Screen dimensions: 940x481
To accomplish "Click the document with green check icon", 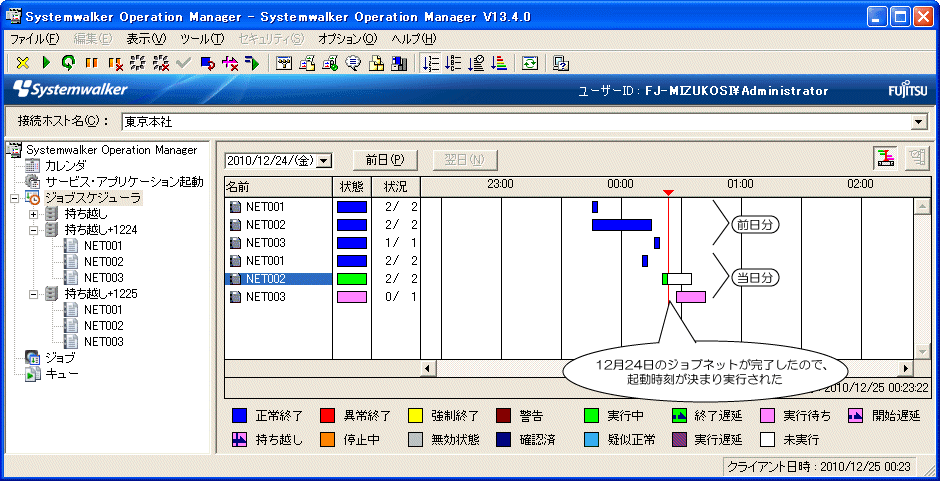I will (330, 63).
